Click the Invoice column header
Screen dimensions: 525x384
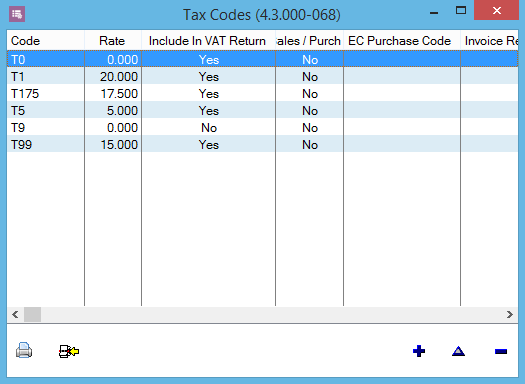click(490, 41)
